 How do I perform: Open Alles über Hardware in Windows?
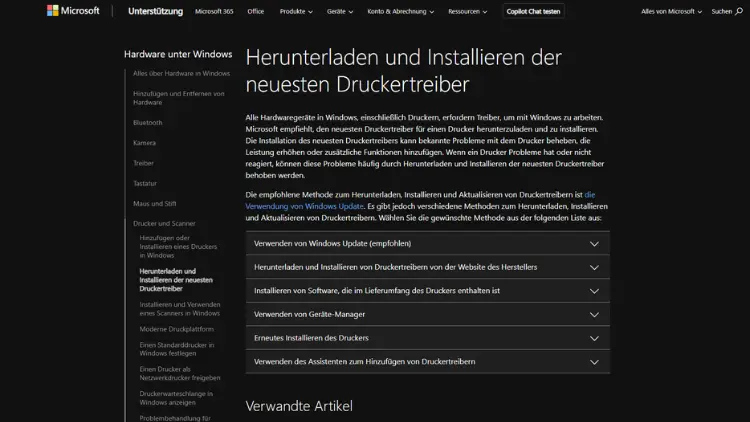click(x=181, y=73)
